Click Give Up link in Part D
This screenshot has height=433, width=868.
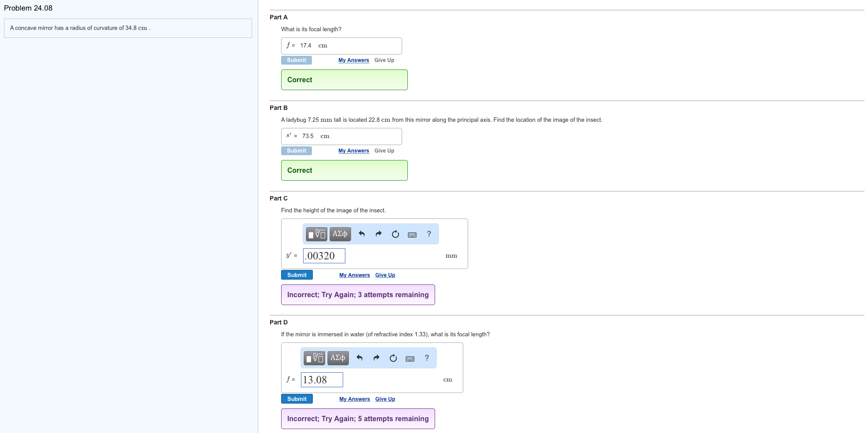385,399
